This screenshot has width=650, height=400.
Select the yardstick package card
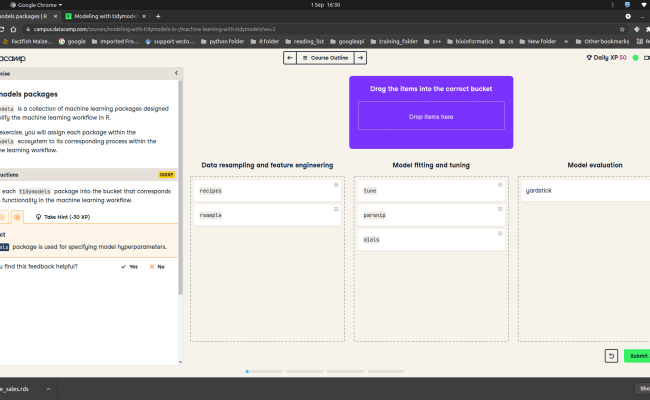585,191
